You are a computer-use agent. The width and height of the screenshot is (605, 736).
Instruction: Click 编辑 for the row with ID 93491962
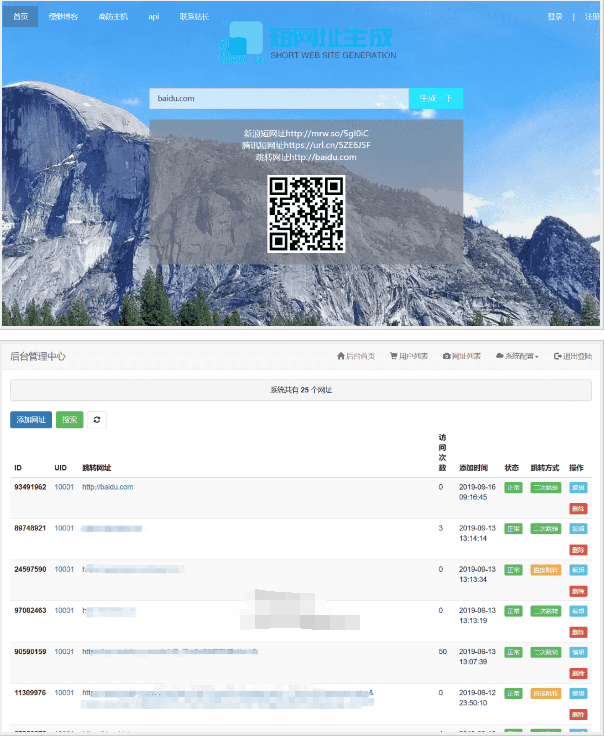578,487
